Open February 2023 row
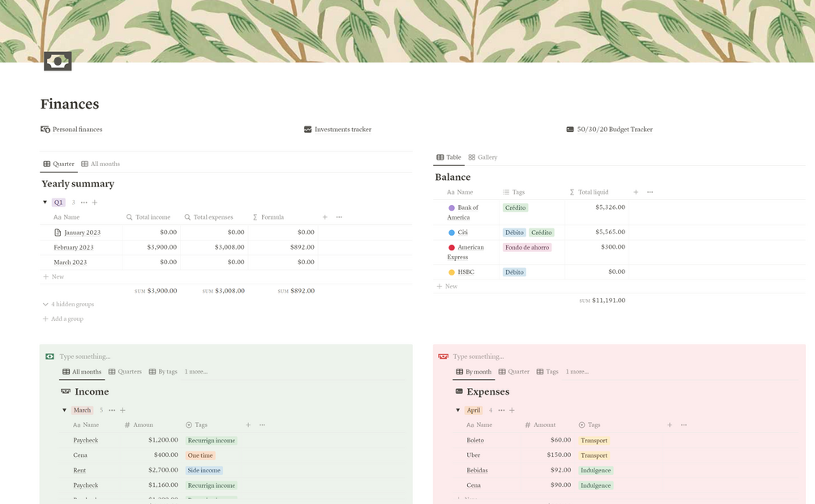The width and height of the screenshot is (815, 504). (73, 247)
